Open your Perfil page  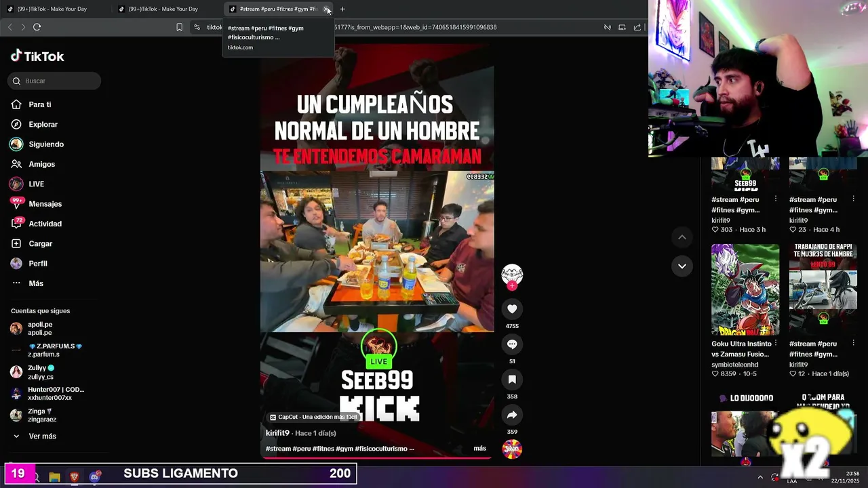[x=28, y=263]
